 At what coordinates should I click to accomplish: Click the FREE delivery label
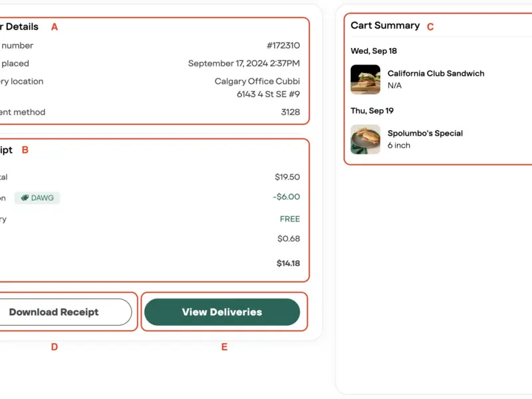click(290, 219)
